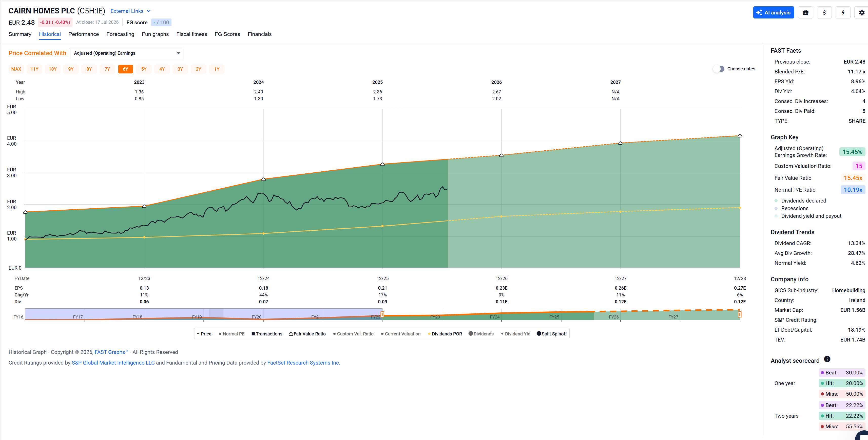Select the 5Y time range
The width and height of the screenshot is (868, 440).
[x=144, y=69]
